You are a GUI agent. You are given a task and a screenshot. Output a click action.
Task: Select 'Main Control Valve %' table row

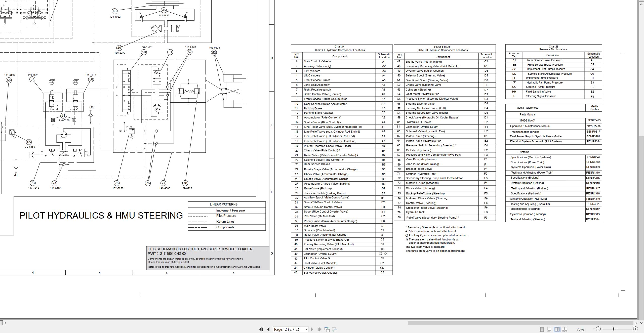pos(342,61)
